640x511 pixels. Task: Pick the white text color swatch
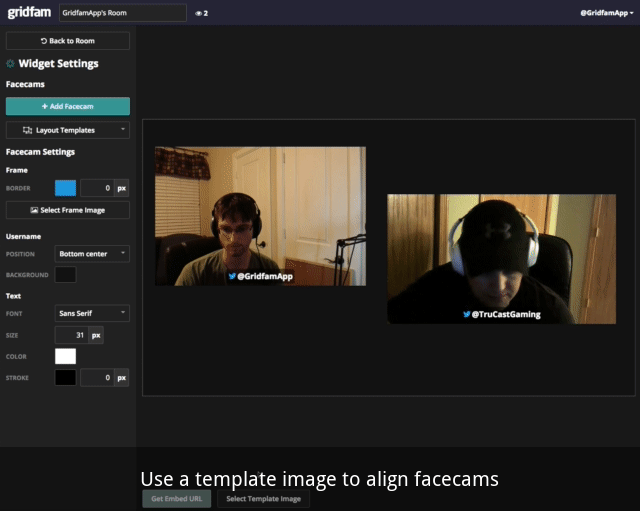tap(65, 356)
